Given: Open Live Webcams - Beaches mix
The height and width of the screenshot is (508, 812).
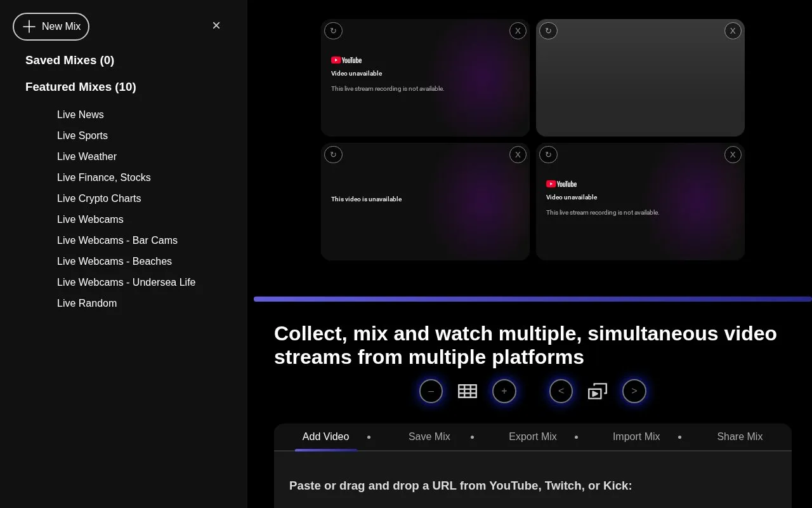Looking at the screenshot, I should pyautogui.click(x=114, y=262).
